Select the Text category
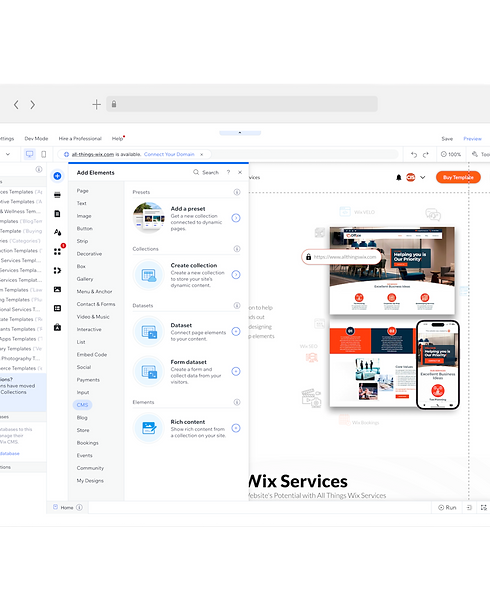Viewport: 490px width, 614px height. click(x=81, y=203)
